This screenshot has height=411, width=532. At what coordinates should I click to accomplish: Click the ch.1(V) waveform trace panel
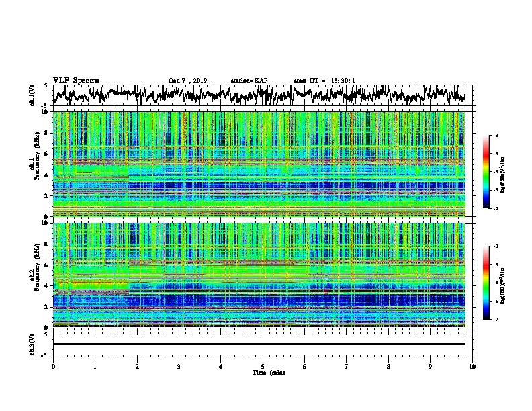[x=264, y=95]
